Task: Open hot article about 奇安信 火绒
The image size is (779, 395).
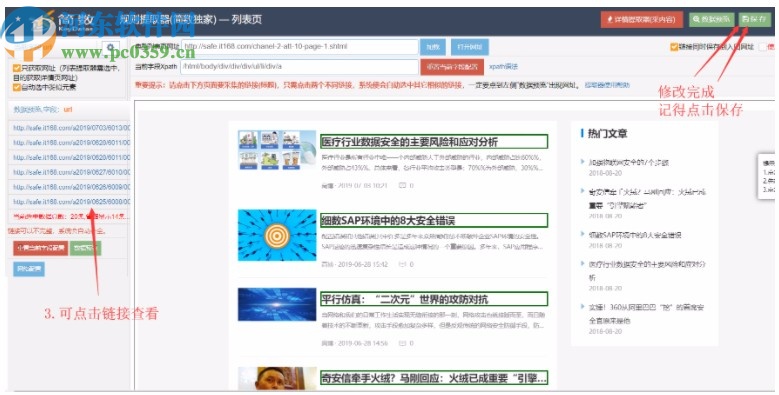Action: tap(647, 198)
